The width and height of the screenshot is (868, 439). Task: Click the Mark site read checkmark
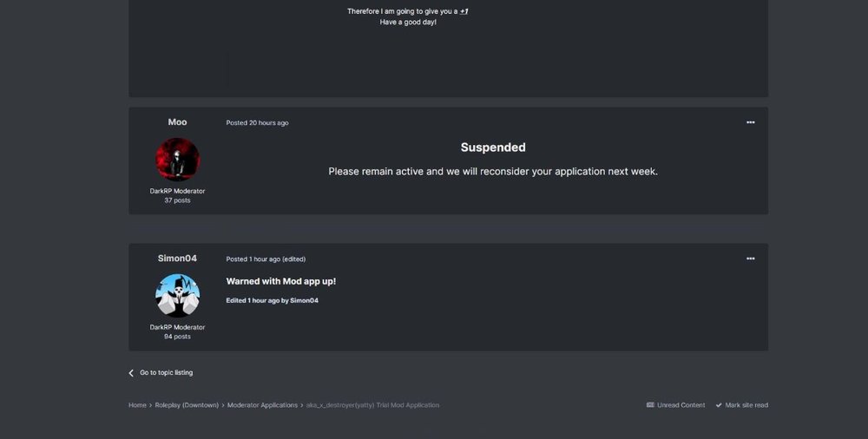click(x=719, y=405)
